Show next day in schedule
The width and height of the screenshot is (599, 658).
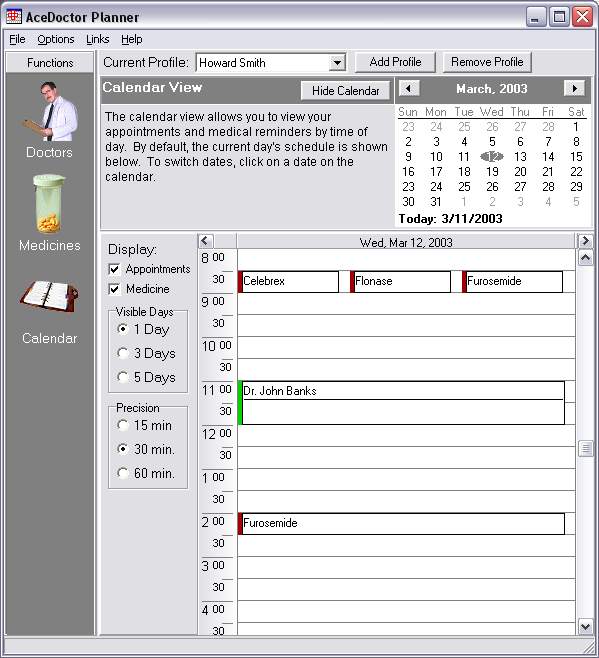585,241
